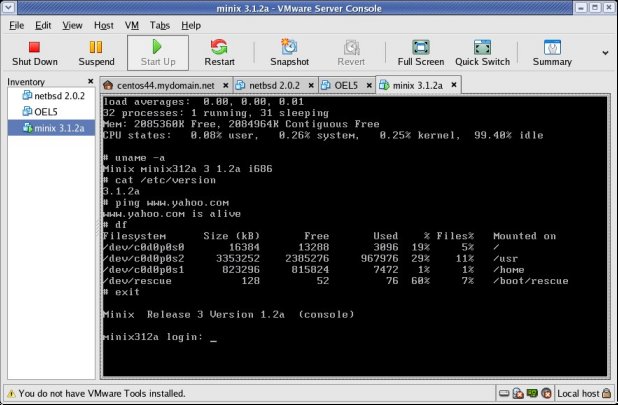The height and width of the screenshot is (405, 618).
Task: Click the minix 3.1.2a inventory VM icon
Action: coord(27,128)
